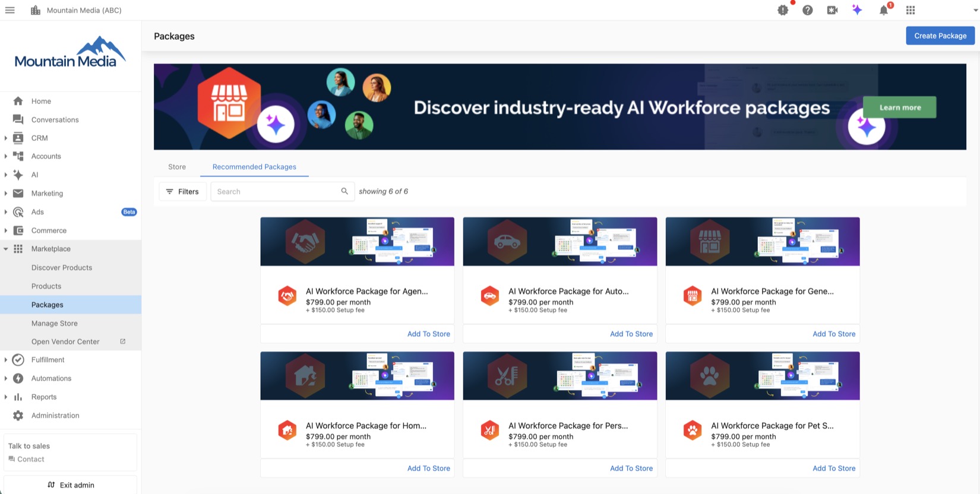Expand the Marketing menu arrow
The image size is (980, 494).
click(x=6, y=193)
